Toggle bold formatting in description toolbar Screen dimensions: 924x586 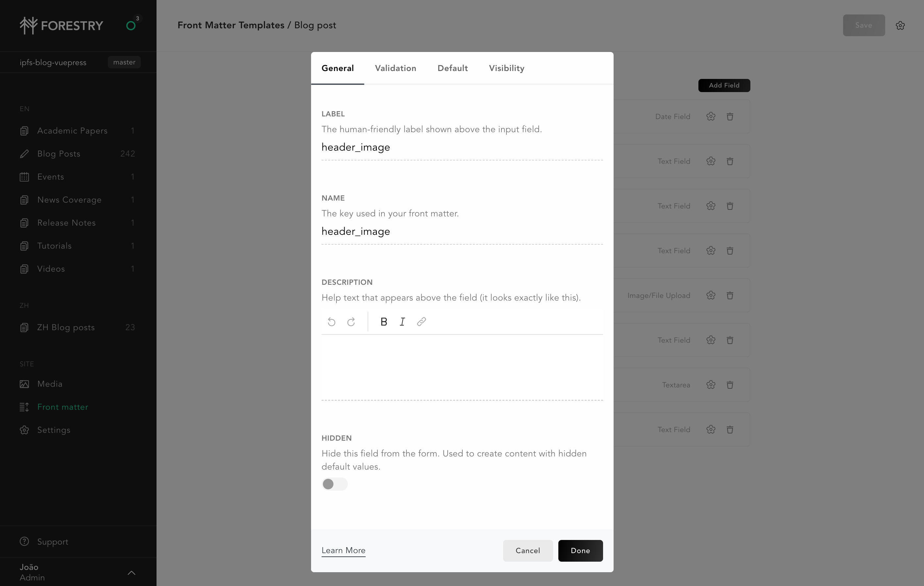pyautogui.click(x=384, y=322)
